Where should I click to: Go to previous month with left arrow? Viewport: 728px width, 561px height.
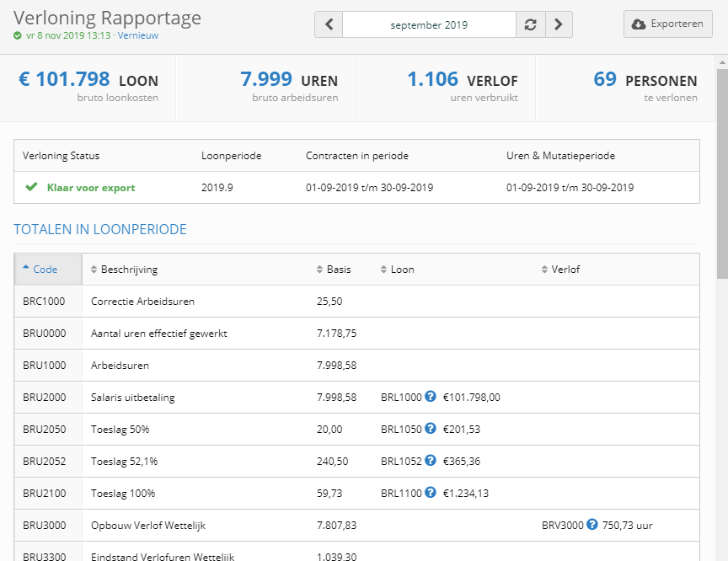329,24
